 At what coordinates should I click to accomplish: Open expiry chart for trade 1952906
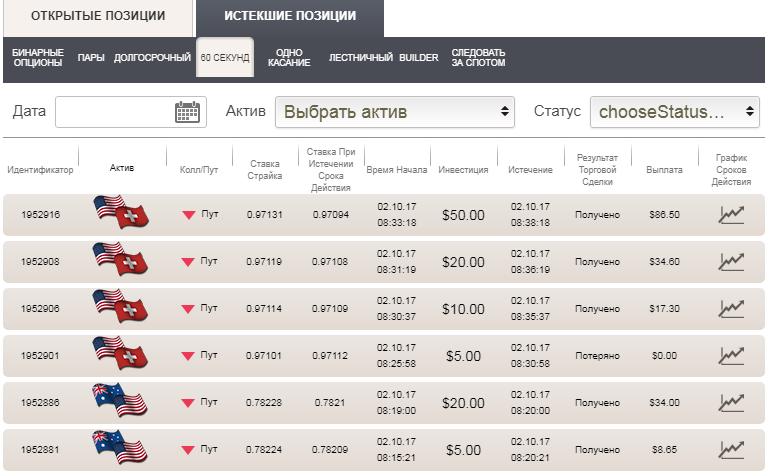point(731,309)
